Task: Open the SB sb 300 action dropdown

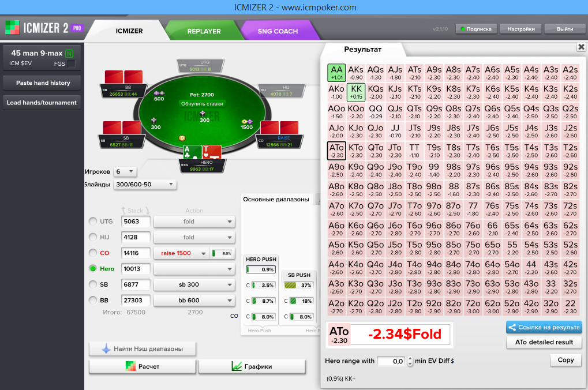Action: click(194, 284)
